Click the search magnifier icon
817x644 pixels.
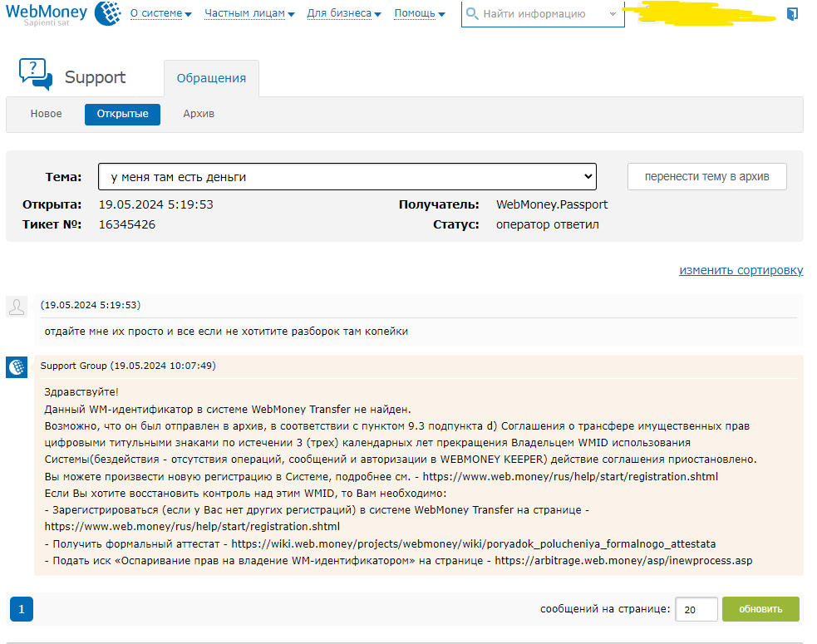point(472,14)
